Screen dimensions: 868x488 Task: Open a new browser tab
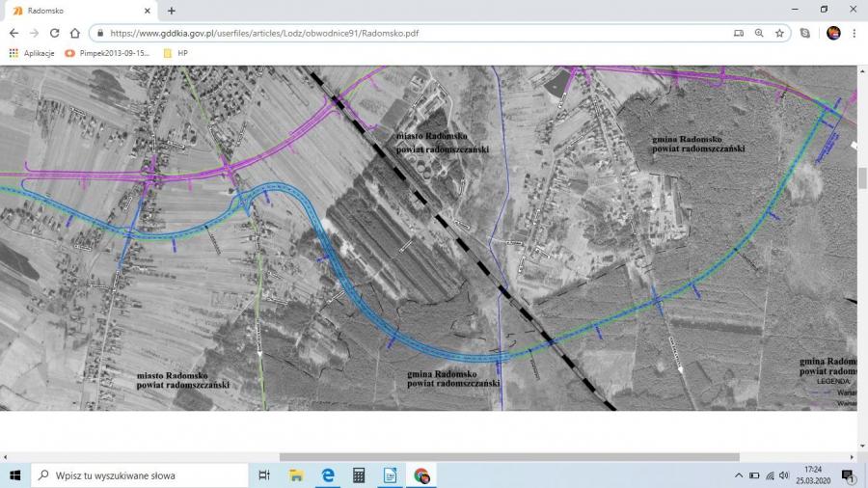point(171,11)
